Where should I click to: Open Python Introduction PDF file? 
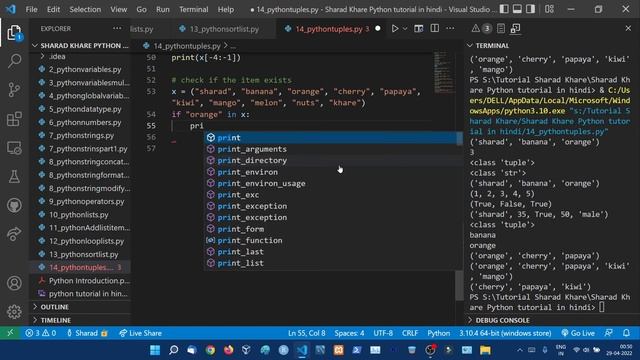89,281
